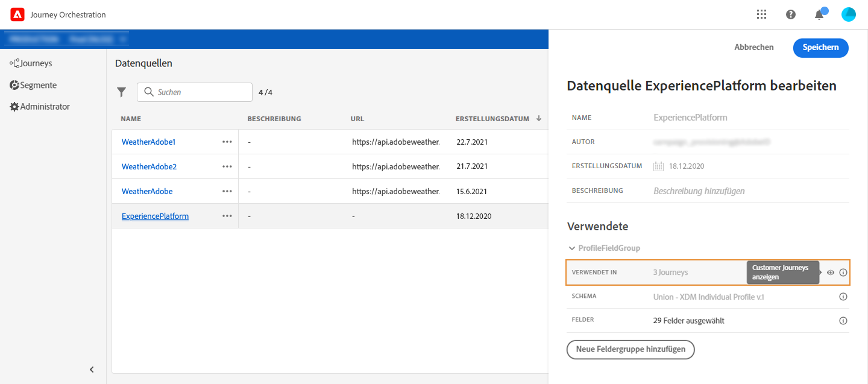This screenshot has width=868, height=384.
Task: Go to Administrator in sidebar
Action: click(x=40, y=107)
